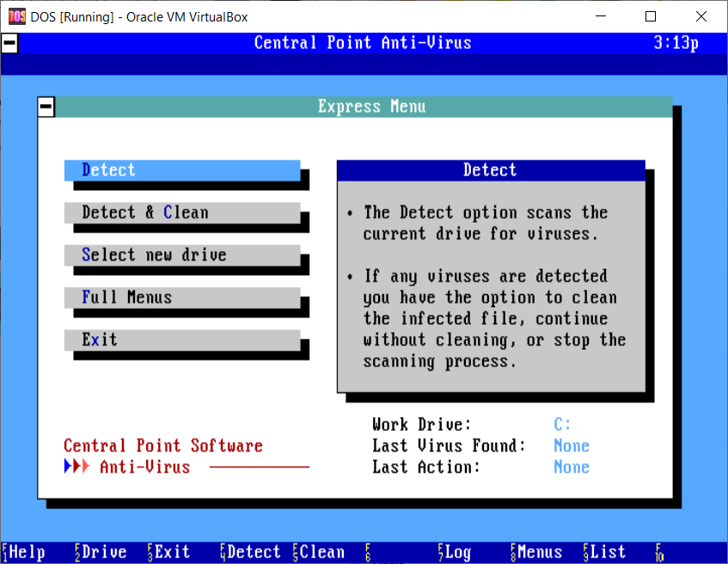Click the Last Virus Found value None
728x564 pixels.
[x=572, y=446]
